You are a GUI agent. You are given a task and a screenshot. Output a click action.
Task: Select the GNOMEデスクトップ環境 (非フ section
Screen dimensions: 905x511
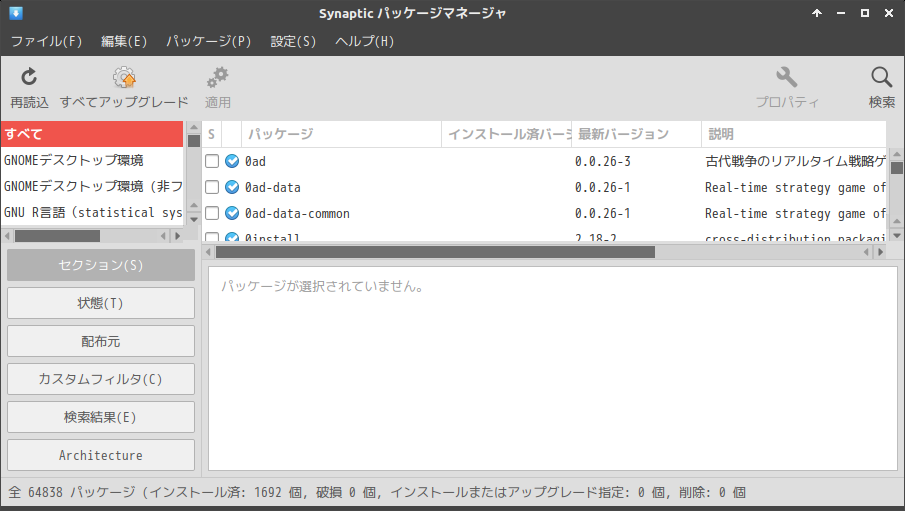pos(92,187)
